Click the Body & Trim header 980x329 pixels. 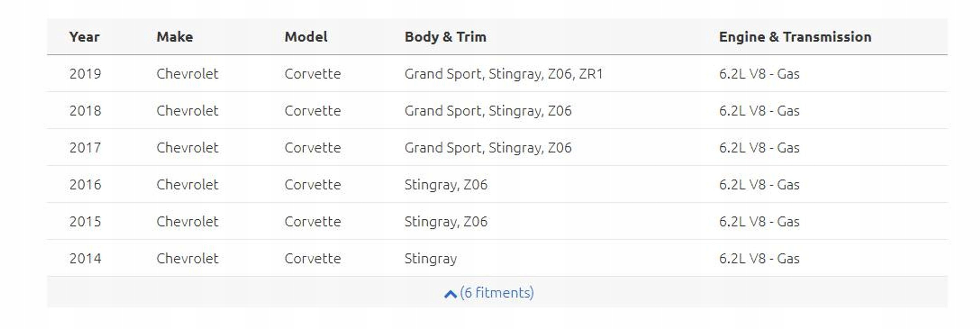coord(445,37)
